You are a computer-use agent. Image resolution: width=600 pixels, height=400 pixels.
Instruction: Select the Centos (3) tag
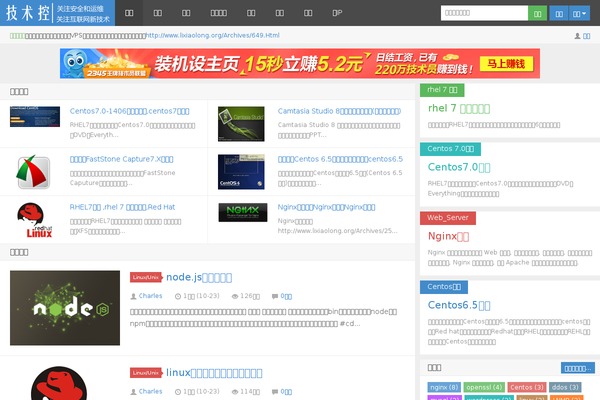pos(527,387)
